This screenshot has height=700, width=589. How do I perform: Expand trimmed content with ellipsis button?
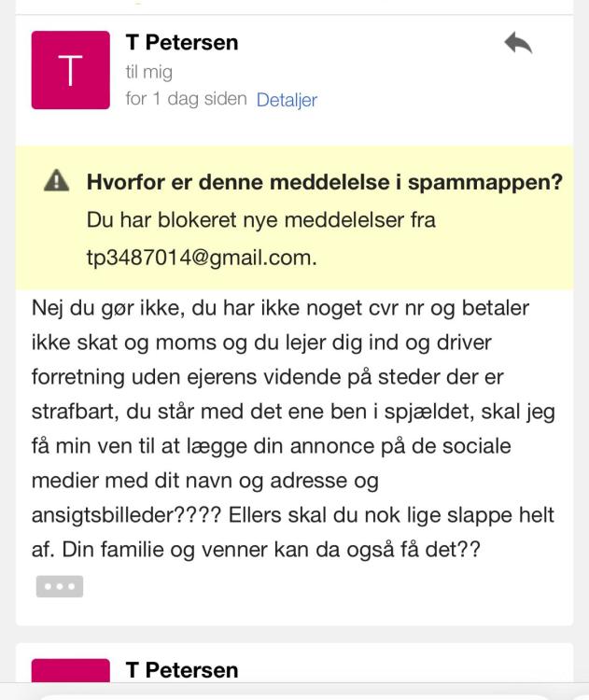coord(60,586)
